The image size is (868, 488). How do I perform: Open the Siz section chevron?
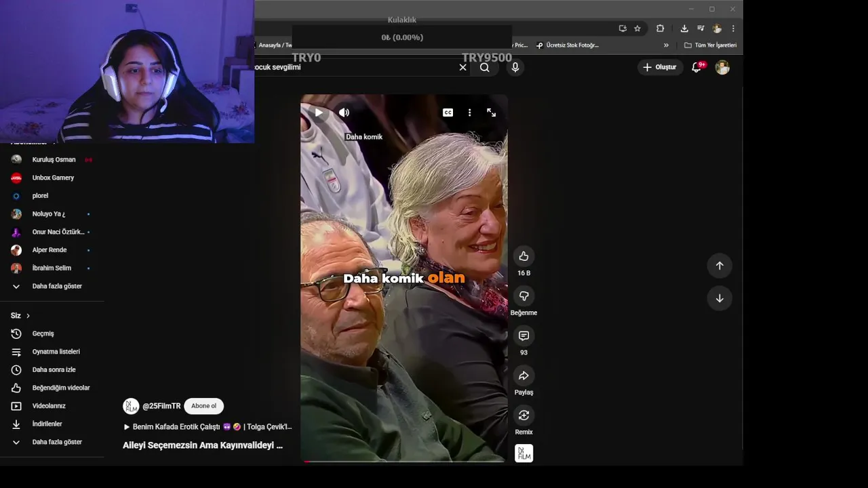[28, 316]
